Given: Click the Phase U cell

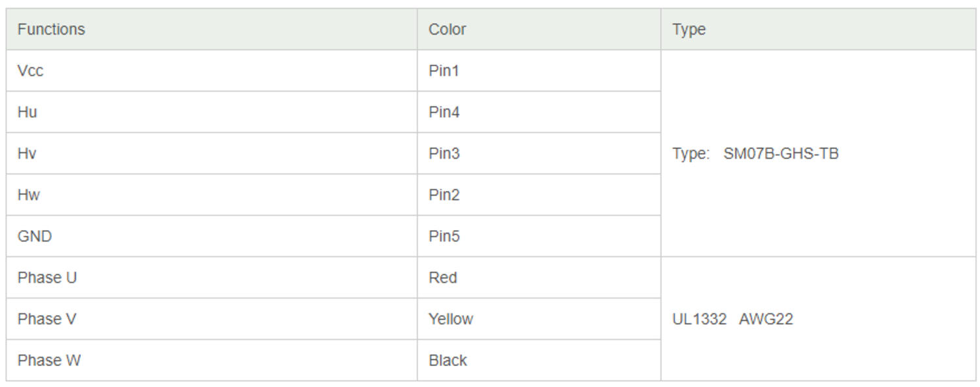Looking at the screenshot, I should (x=47, y=278).
